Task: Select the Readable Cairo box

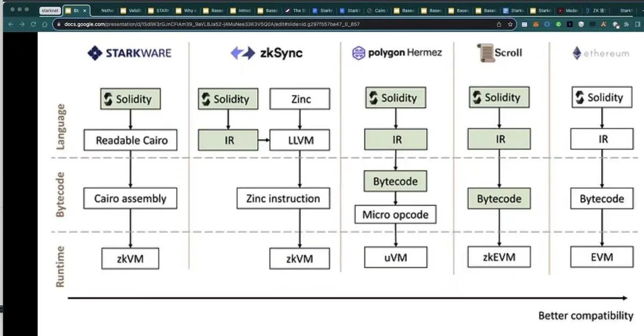Action: tap(130, 140)
